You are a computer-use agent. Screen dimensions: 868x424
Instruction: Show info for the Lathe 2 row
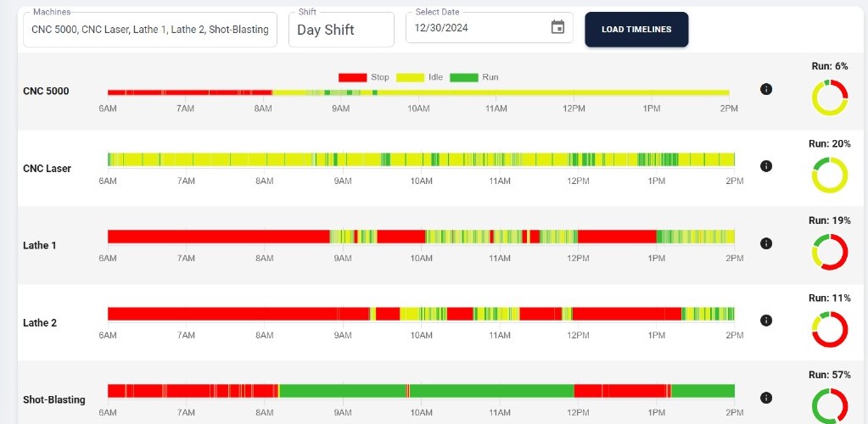[x=766, y=321]
